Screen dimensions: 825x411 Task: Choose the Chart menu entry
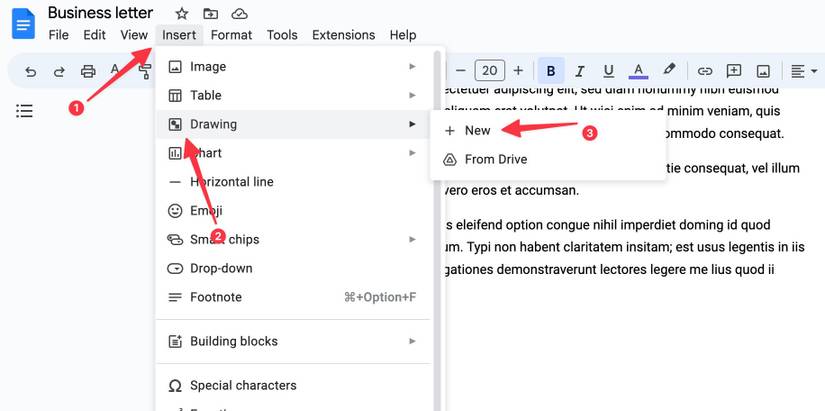[294, 153]
